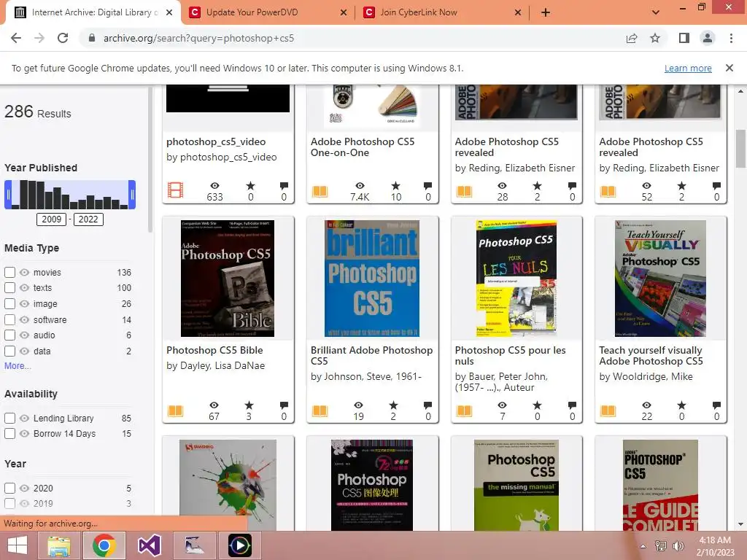Click the Year Published histogram bars
Viewport: 747px width, 560px height.
point(70,195)
